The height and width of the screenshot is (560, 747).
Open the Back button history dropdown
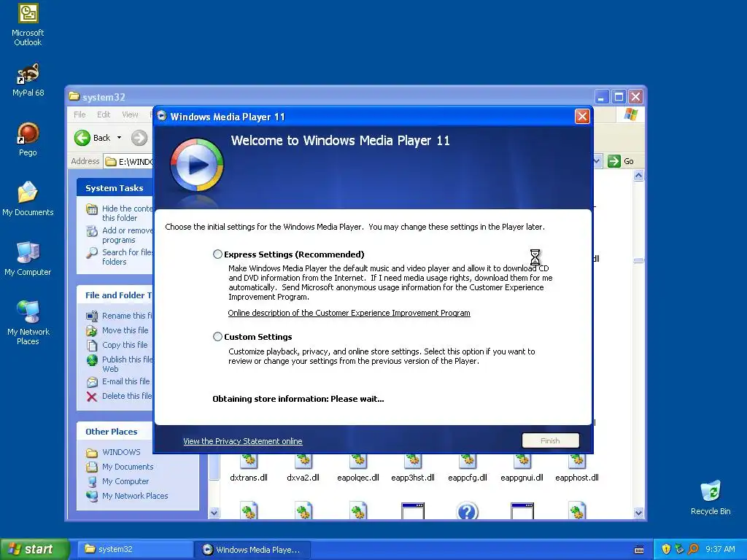[x=119, y=138]
